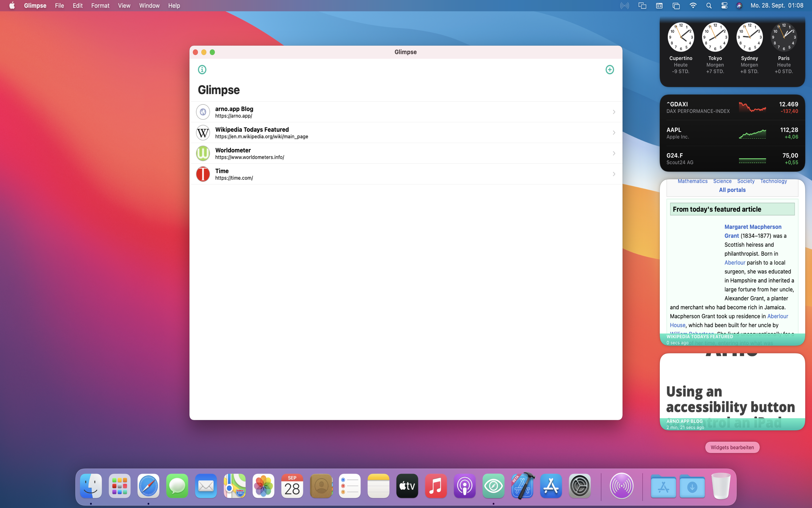Viewport: 812px width, 508px height.
Task: Open the Science portal link
Action: [x=722, y=181]
